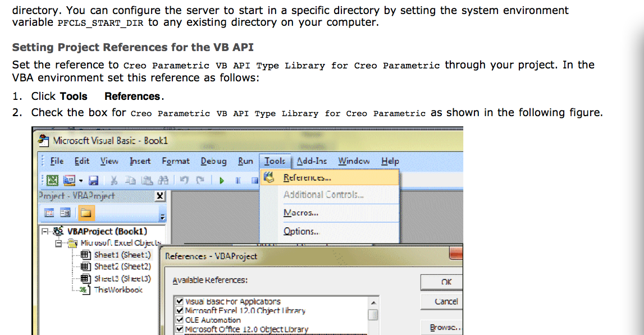Viewport: 644px width, 335px height.
Task: Click 'Available References:' label
Action: [210, 280]
